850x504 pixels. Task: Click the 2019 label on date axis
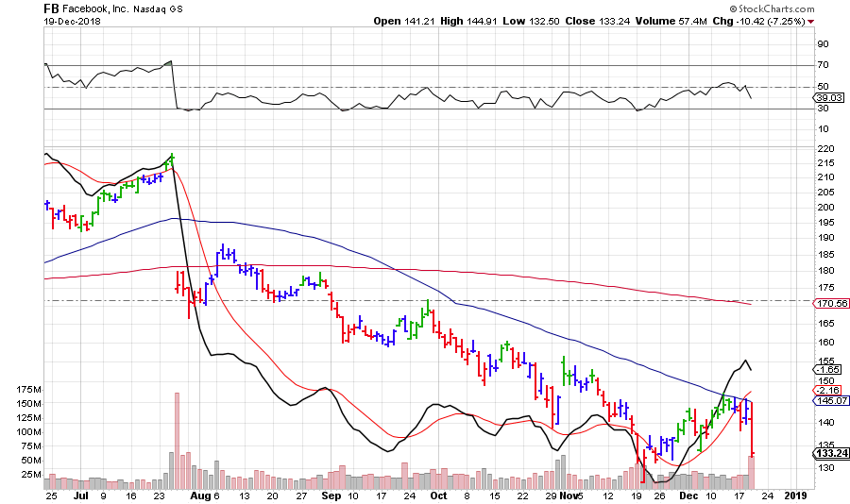click(795, 494)
